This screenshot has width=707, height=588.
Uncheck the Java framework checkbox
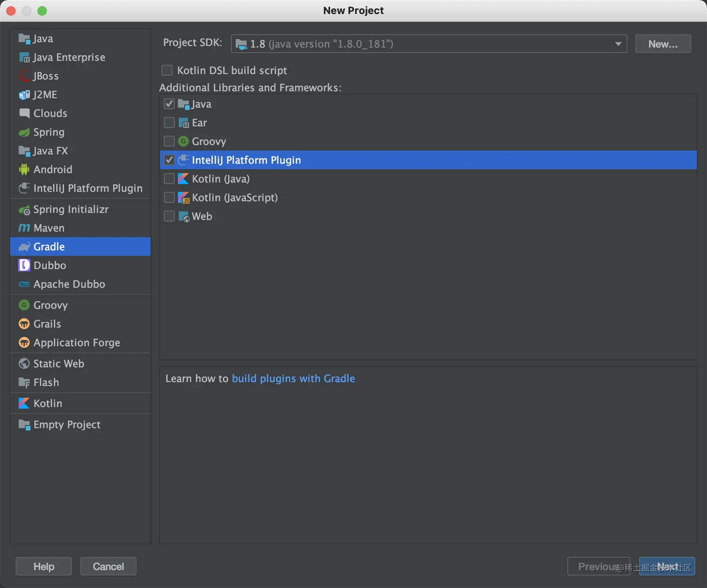click(x=169, y=104)
